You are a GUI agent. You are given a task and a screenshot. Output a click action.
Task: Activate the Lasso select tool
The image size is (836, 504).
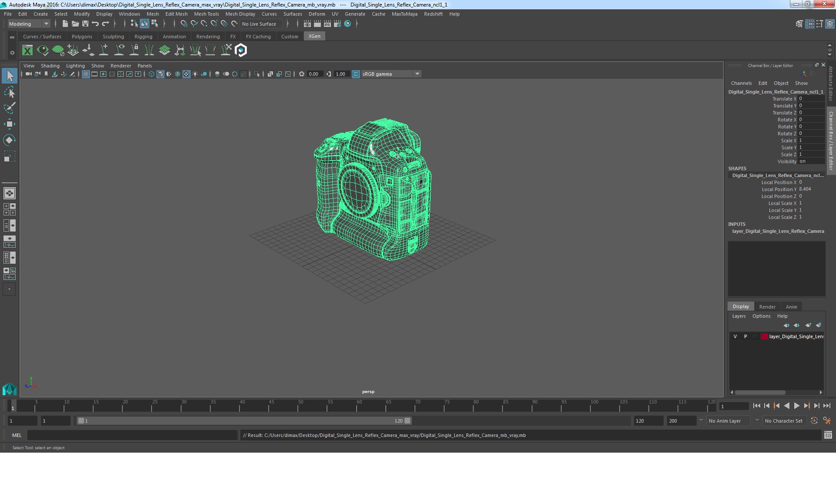pyautogui.click(x=9, y=92)
